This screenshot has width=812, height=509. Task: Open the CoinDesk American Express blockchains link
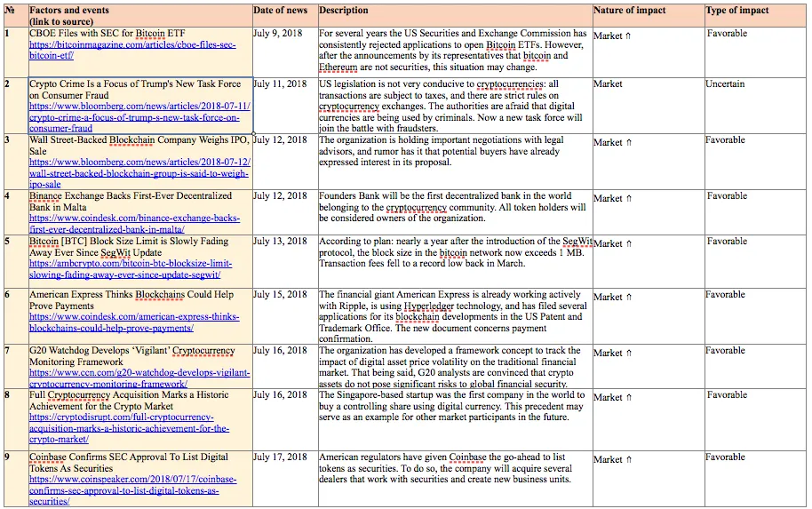pos(134,322)
